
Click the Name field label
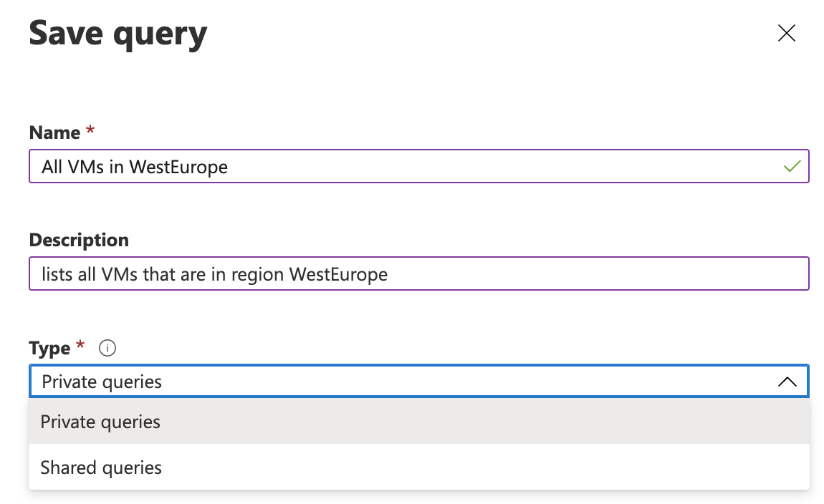click(54, 132)
